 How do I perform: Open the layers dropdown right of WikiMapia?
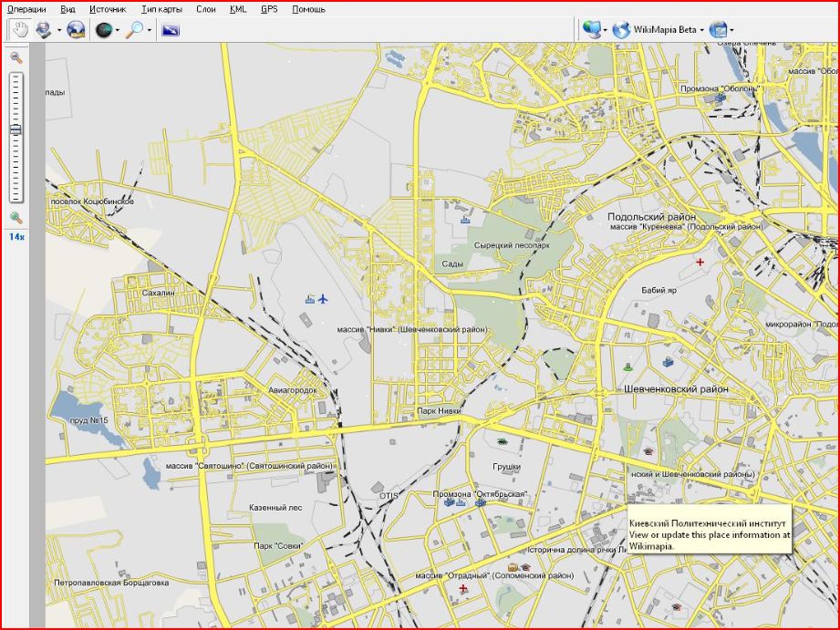click(x=731, y=31)
